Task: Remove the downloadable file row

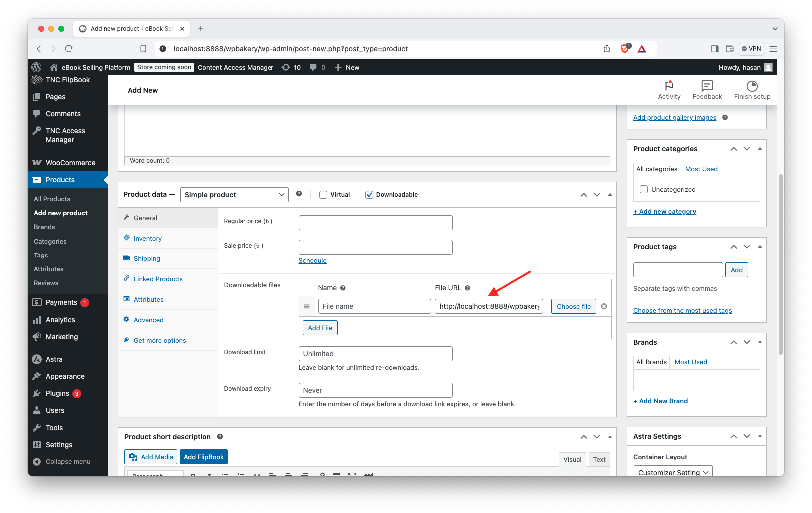Action: coord(604,306)
